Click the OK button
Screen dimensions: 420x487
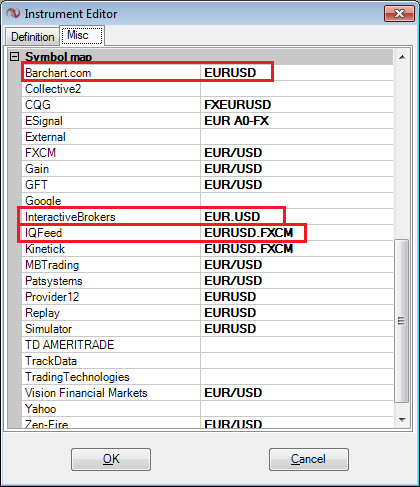point(111,459)
